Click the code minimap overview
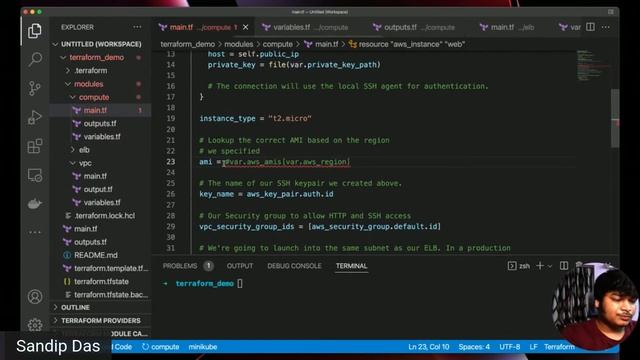 click(593, 65)
